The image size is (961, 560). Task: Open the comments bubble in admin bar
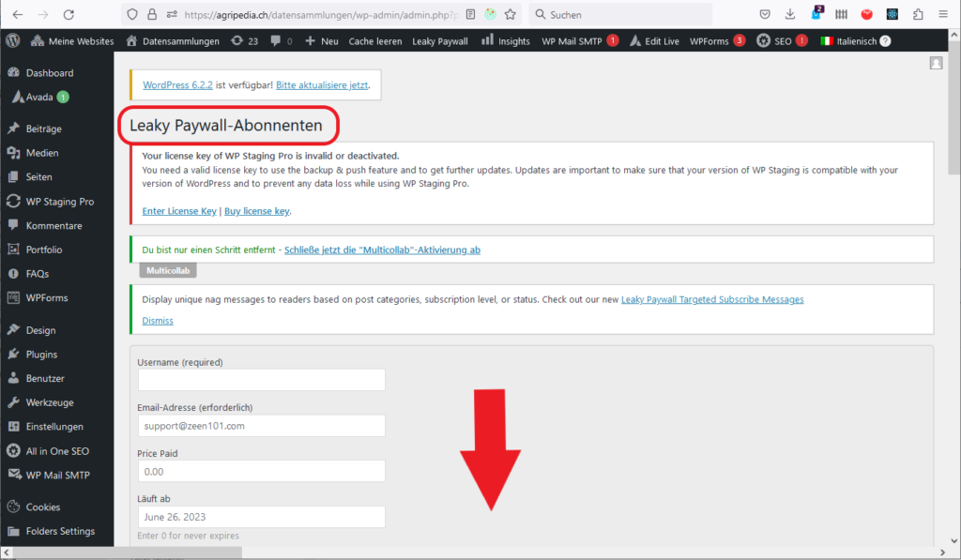point(282,41)
